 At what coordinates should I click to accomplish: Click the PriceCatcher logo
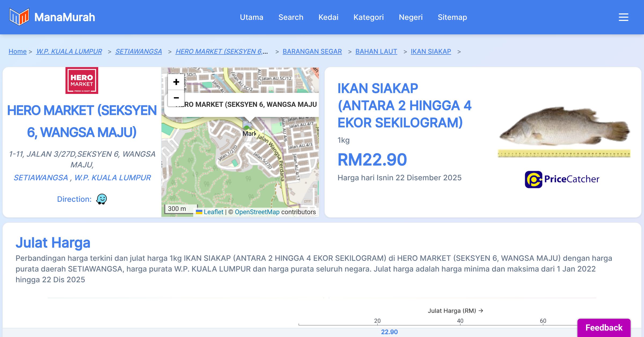point(562,179)
